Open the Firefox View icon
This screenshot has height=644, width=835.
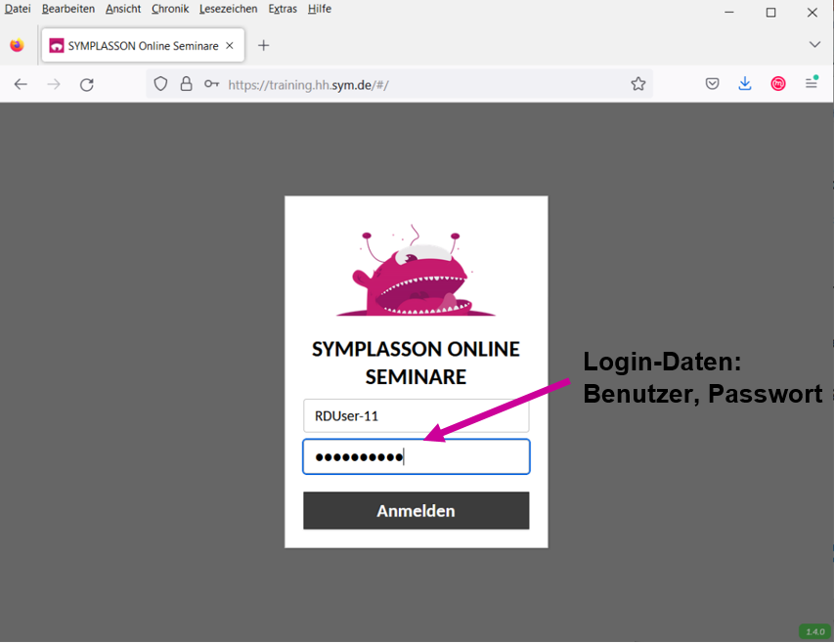[17, 46]
